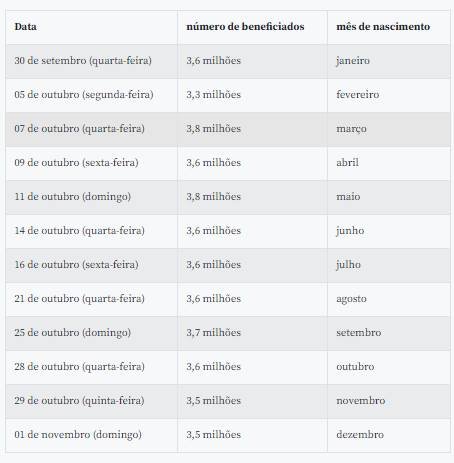The height and width of the screenshot is (463, 454).
Task: Select the 28 de outubro (quarta-feira) cell
Action: point(92,367)
